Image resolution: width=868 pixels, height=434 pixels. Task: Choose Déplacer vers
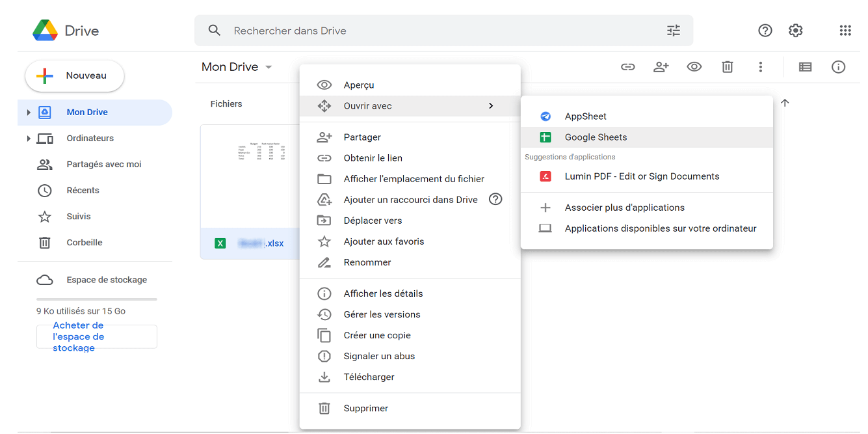click(410, 221)
